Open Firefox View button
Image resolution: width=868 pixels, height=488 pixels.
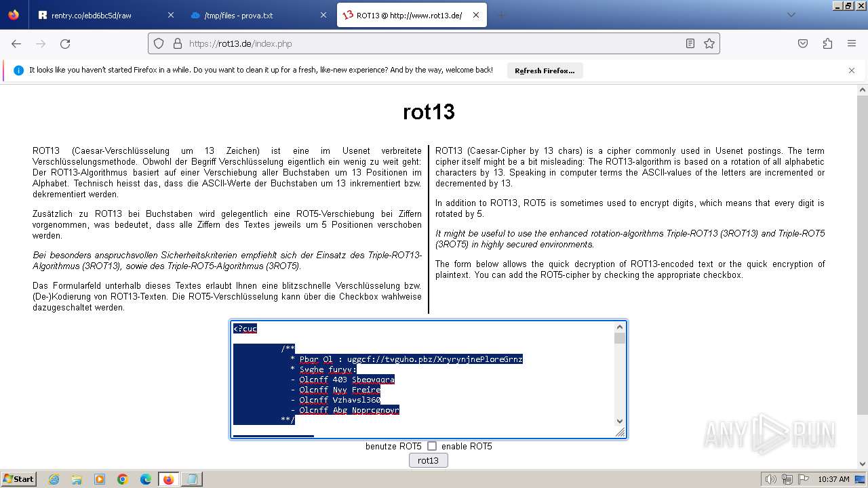(14, 15)
